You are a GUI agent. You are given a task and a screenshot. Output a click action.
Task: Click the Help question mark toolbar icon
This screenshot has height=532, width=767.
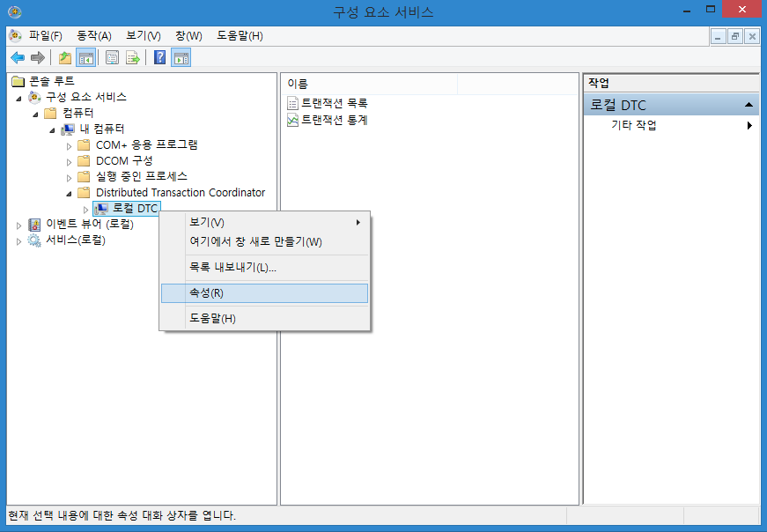[x=159, y=58]
